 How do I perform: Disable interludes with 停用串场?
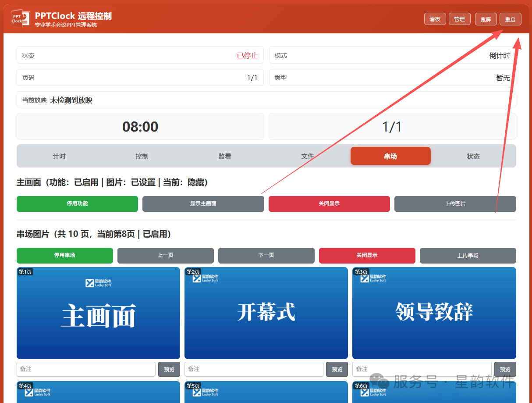click(65, 256)
